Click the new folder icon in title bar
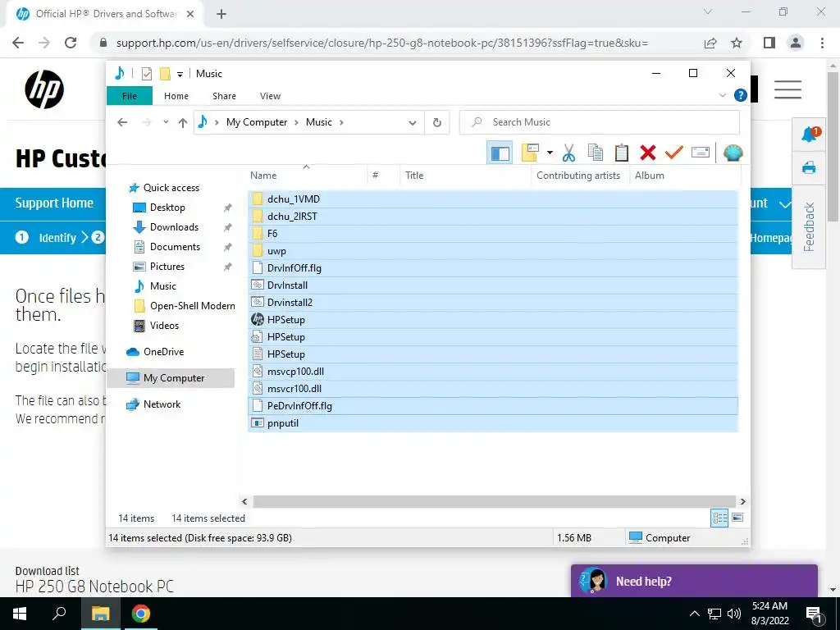This screenshot has width=840, height=630. pos(165,73)
